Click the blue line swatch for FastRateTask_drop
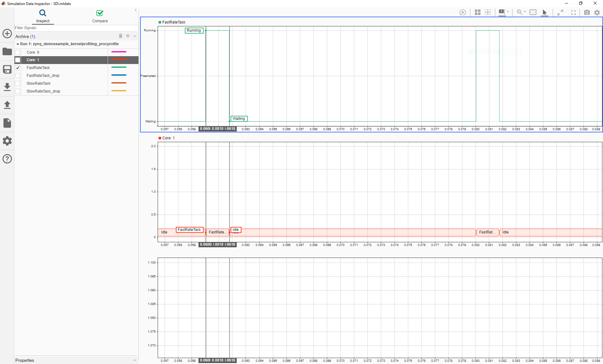This screenshot has height=364, width=603. pyautogui.click(x=119, y=75)
